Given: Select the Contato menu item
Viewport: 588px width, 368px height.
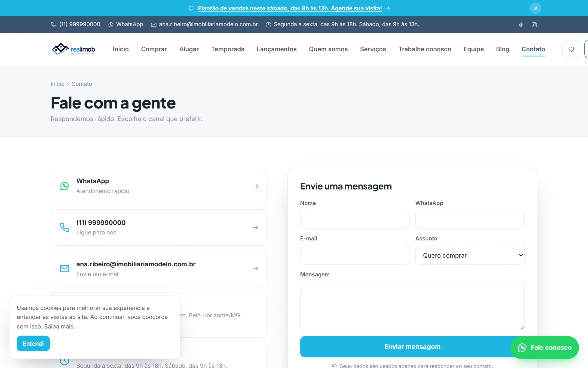Looking at the screenshot, I should pos(533,49).
